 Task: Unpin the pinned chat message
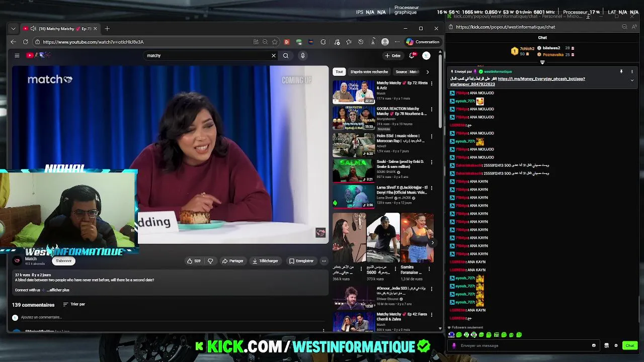pos(621,72)
